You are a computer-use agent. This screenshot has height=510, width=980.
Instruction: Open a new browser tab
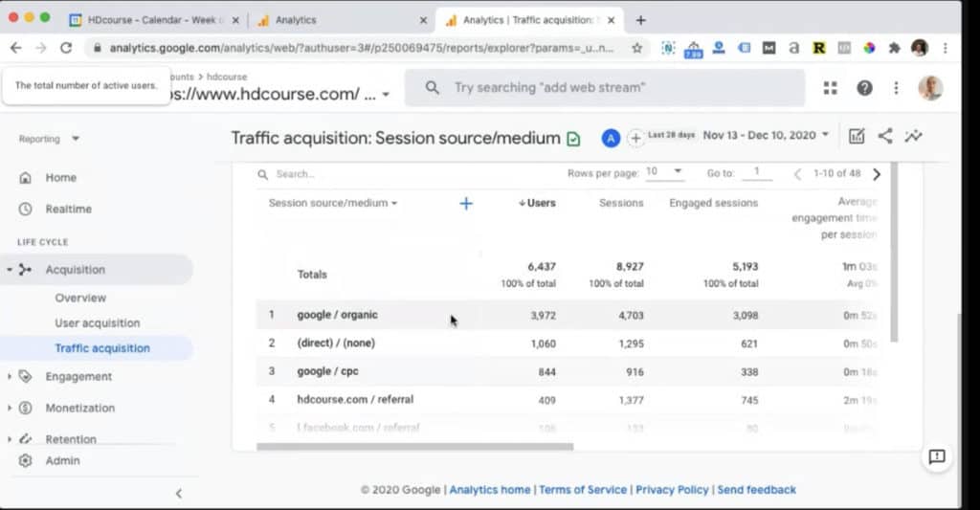[640, 20]
